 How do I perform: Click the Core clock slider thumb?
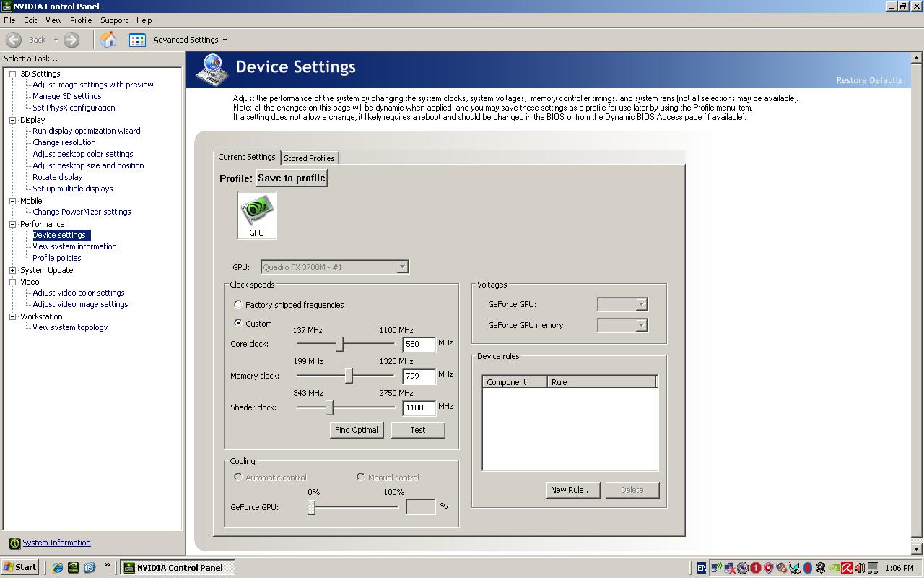(x=339, y=344)
